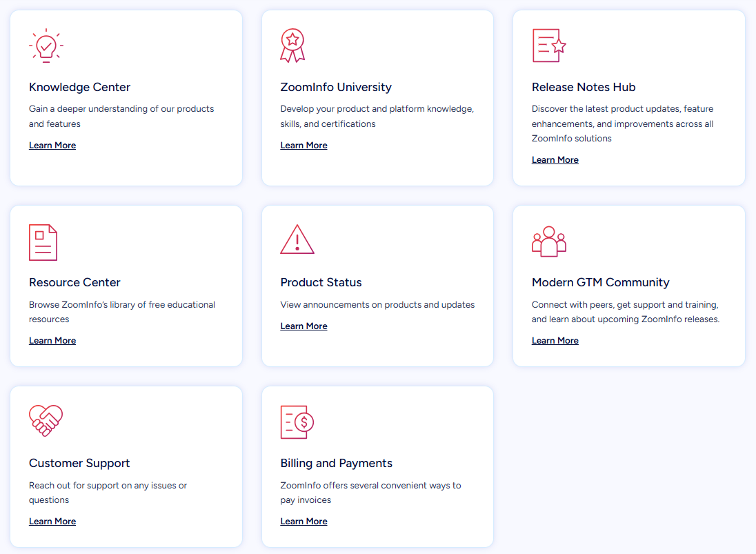Click the Product Status warning triangle icon
756x554 pixels.
(x=297, y=239)
